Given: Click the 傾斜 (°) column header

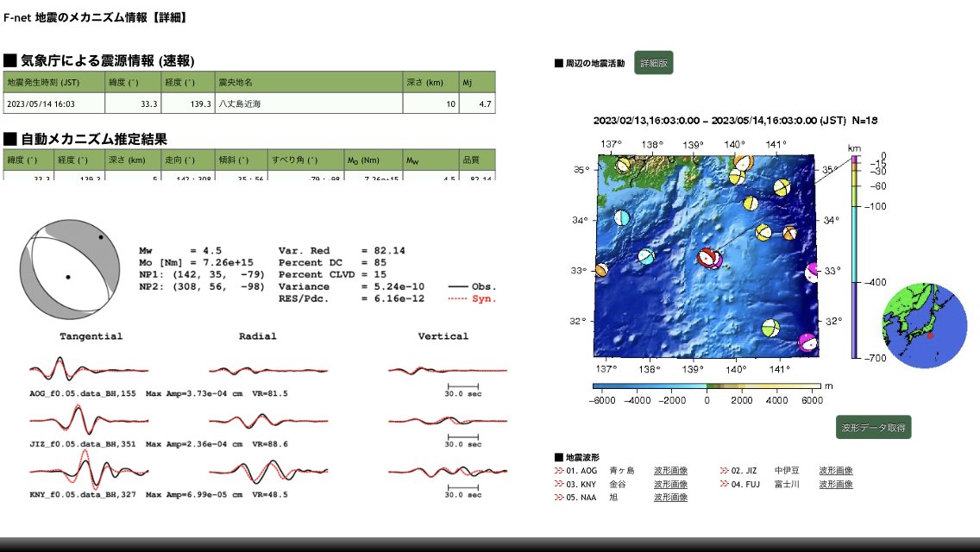Looking at the screenshot, I should [x=242, y=160].
